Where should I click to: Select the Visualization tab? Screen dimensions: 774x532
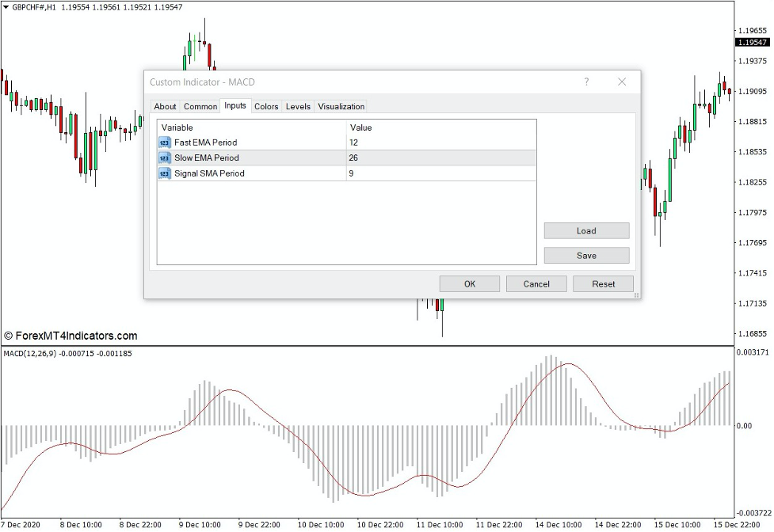341,106
